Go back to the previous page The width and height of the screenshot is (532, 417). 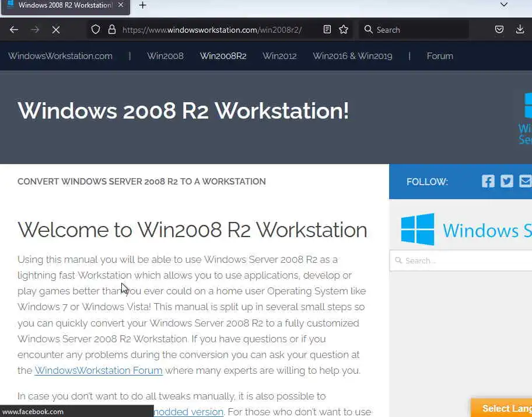pyautogui.click(x=14, y=30)
